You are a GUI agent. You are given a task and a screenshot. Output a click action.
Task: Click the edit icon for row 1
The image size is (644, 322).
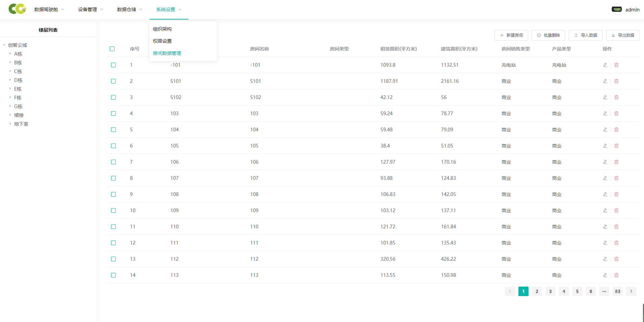(605, 65)
